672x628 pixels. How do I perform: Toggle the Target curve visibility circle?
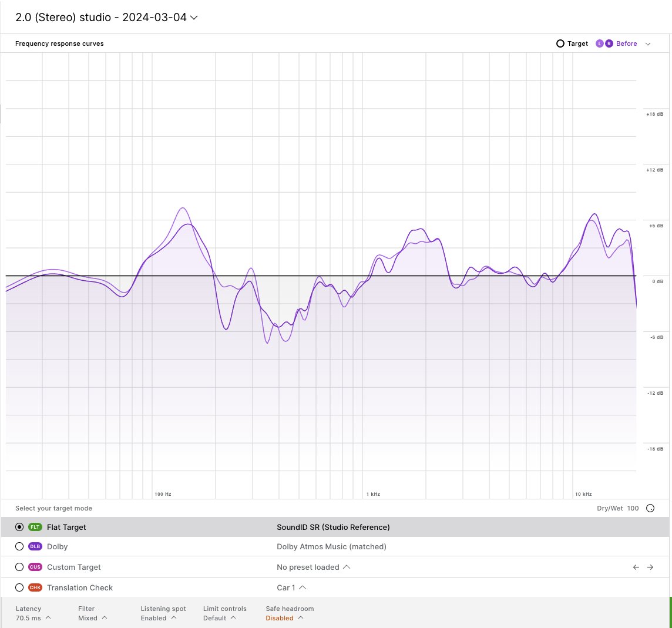tap(560, 43)
